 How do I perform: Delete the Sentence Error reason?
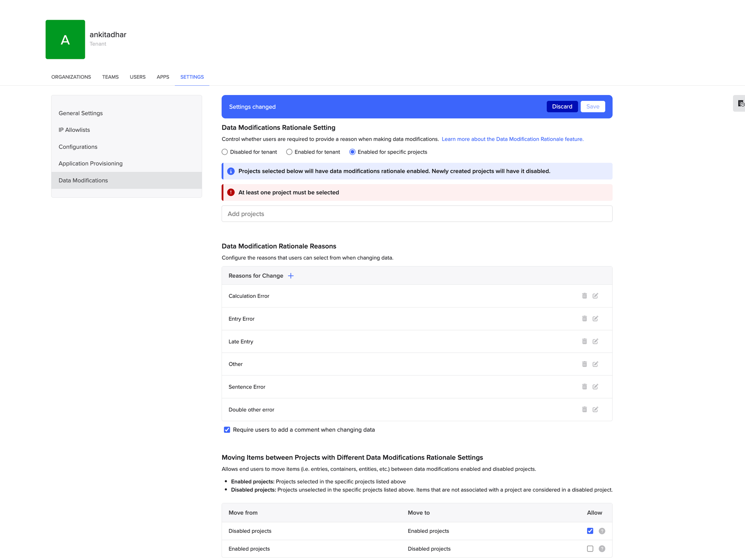584,387
